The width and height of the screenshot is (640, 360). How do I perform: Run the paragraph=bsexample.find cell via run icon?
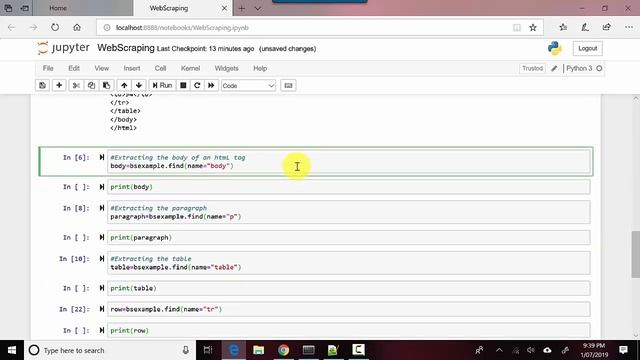[x=102, y=208]
